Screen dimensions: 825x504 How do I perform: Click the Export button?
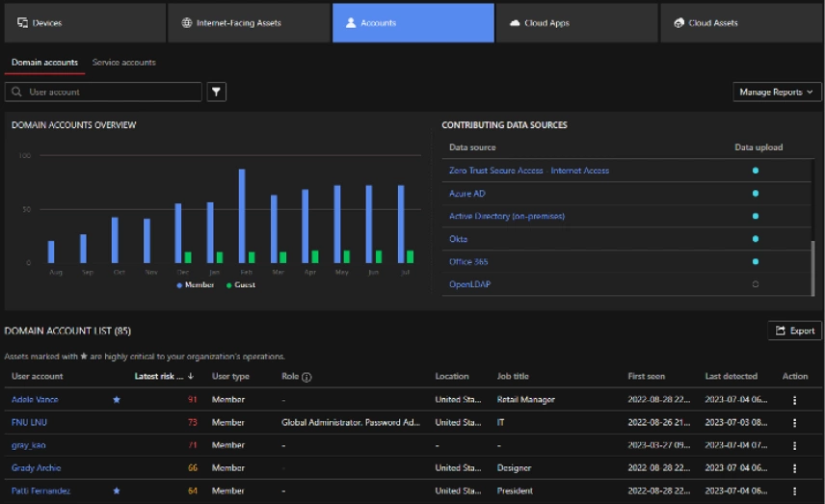pyautogui.click(x=794, y=331)
